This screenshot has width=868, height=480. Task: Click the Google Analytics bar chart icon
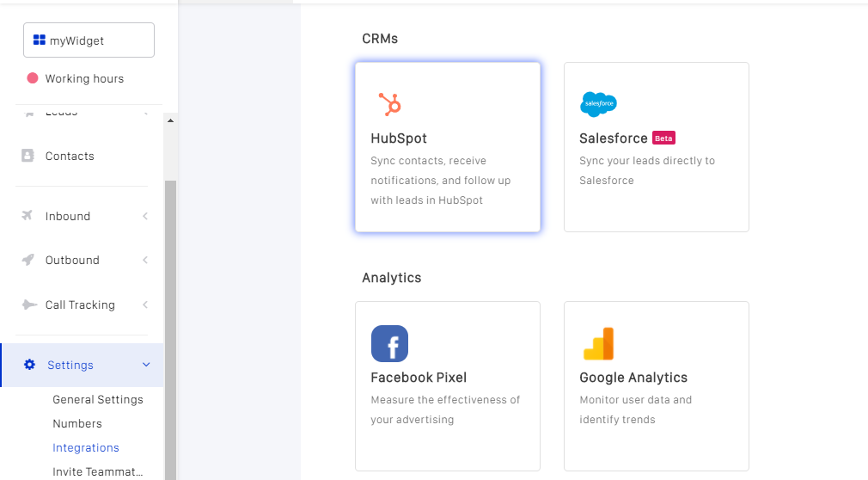point(598,343)
